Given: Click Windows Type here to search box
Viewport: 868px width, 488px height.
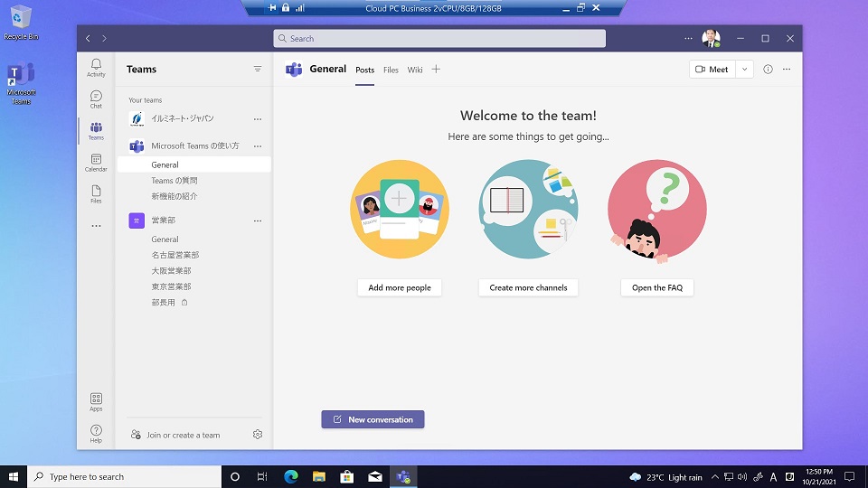Looking at the screenshot, I should tap(124, 476).
